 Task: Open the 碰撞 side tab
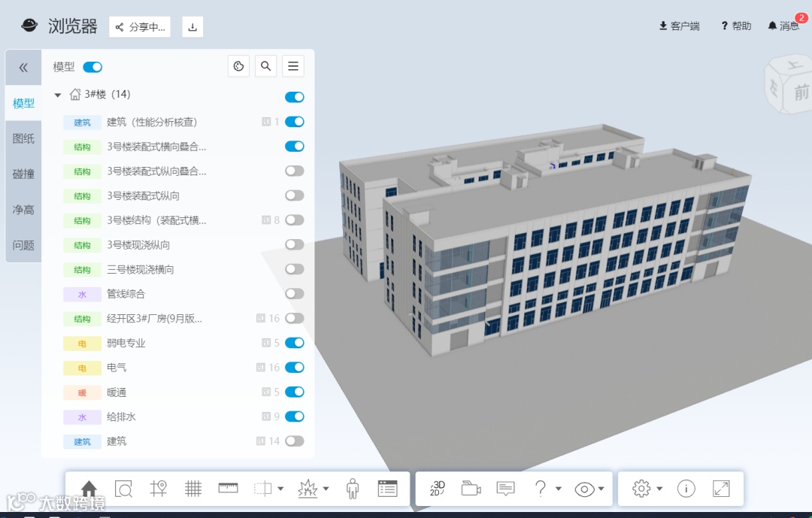click(23, 174)
